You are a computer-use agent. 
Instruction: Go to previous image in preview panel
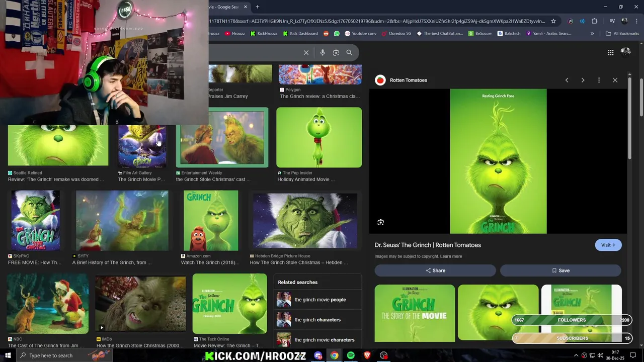click(x=567, y=80)
